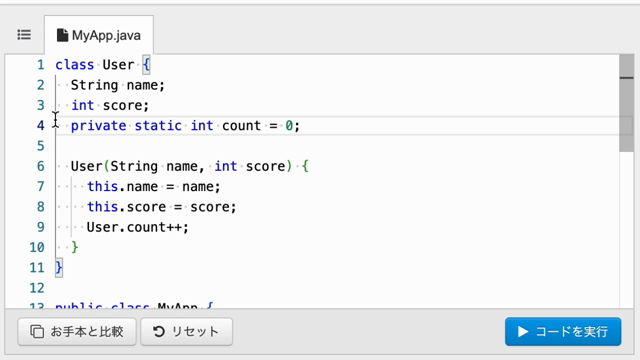
Task: Click line number 12 in the gutter
Action: pyautogui.click(x=37, y=288)
